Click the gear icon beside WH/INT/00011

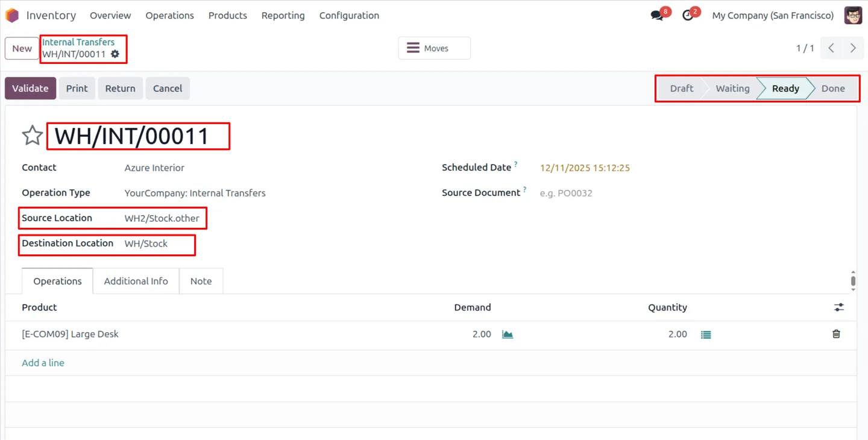(x=115, y=54)
